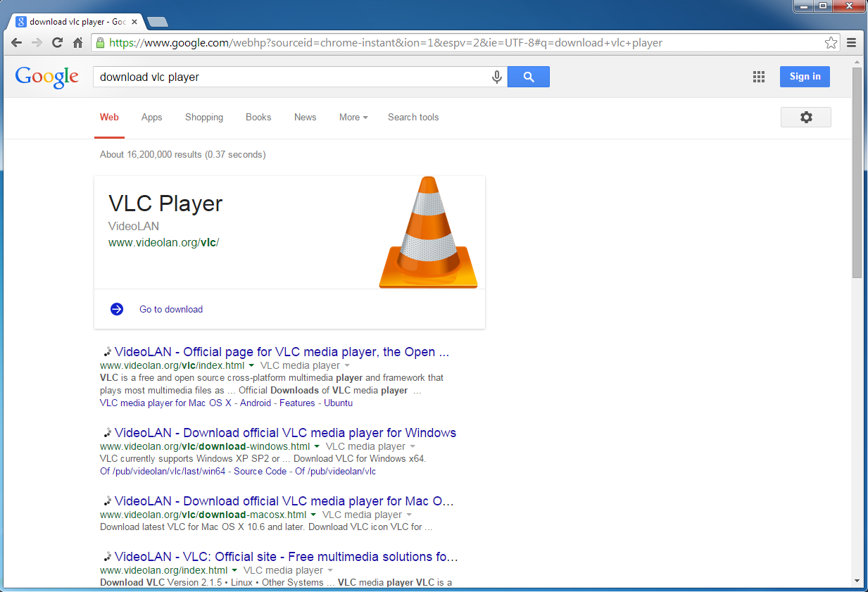868x592 pixels.
Task: Open 'Download official VLC media player for Windows' result
Action: pyautogui.click(x=285, y=433)
